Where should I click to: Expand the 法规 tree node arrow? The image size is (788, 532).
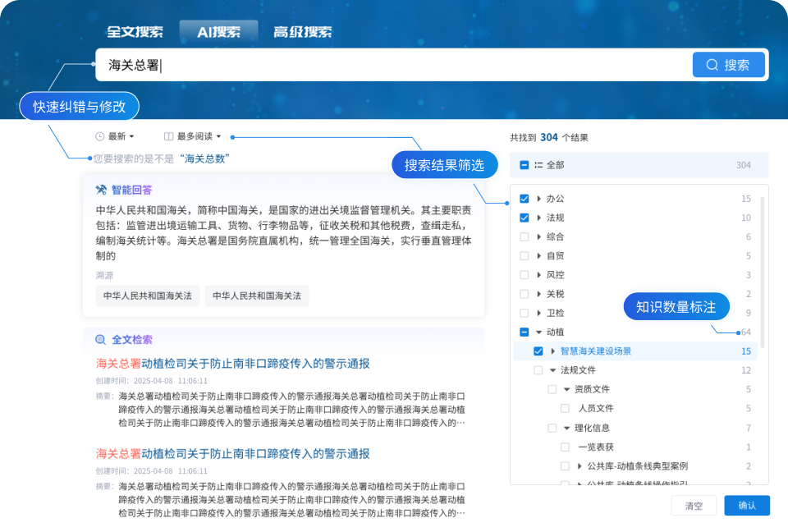pos(538,218)
